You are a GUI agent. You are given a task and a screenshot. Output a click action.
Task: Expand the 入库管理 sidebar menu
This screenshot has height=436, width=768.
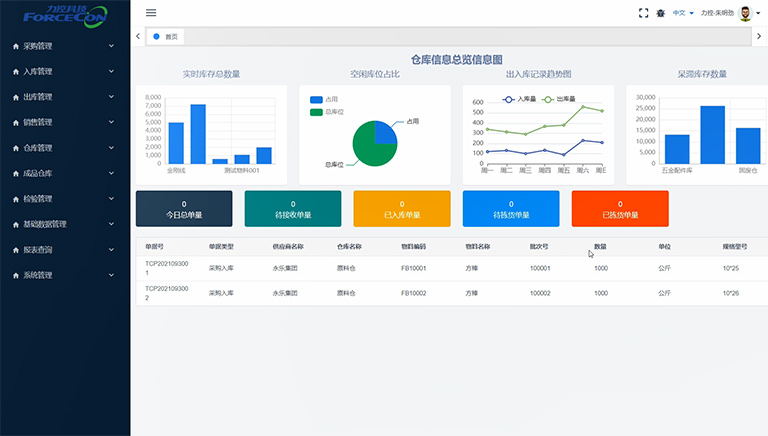tap(65, 72)
